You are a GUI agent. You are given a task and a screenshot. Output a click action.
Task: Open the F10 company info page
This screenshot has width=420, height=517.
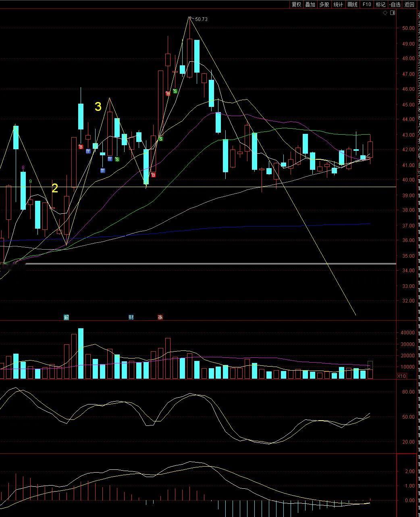point(367,4)
